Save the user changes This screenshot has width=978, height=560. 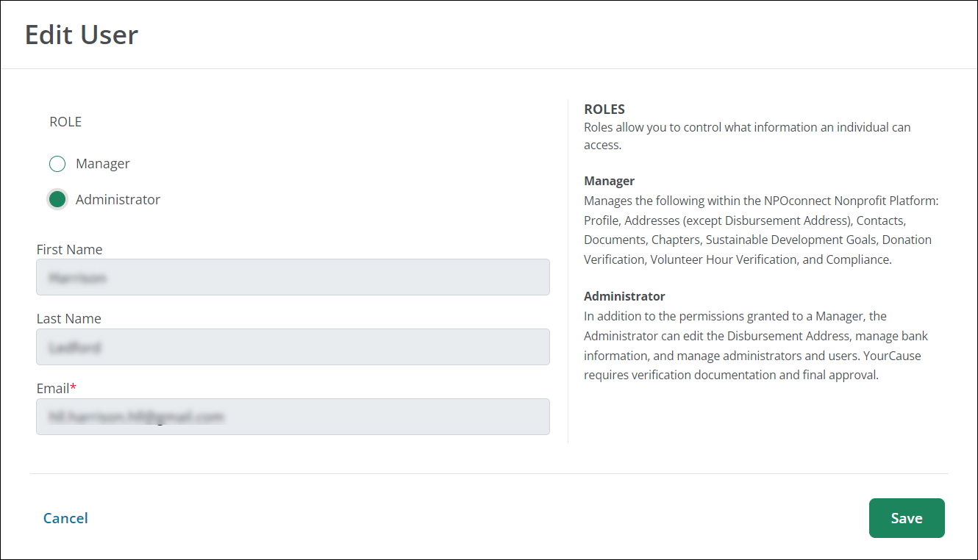(x=906, y=518)
